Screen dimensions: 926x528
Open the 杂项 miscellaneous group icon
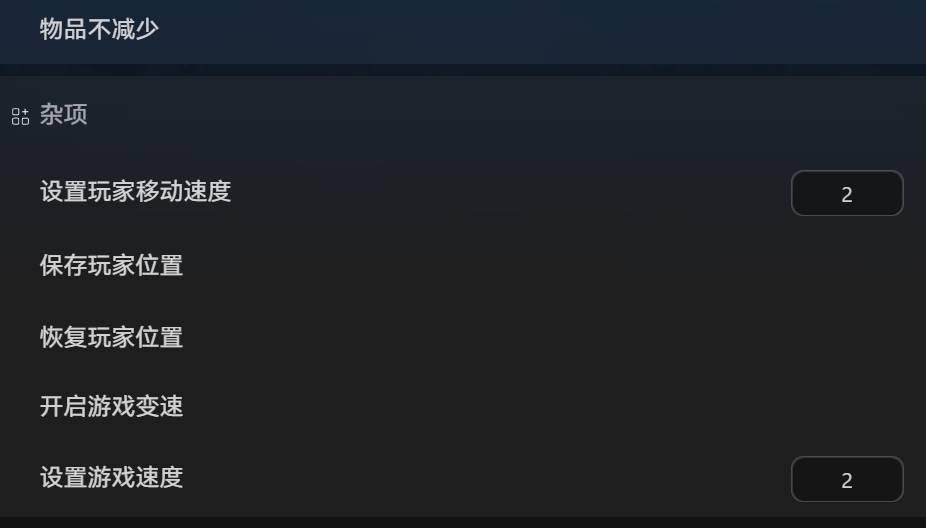tap(20, 116)
